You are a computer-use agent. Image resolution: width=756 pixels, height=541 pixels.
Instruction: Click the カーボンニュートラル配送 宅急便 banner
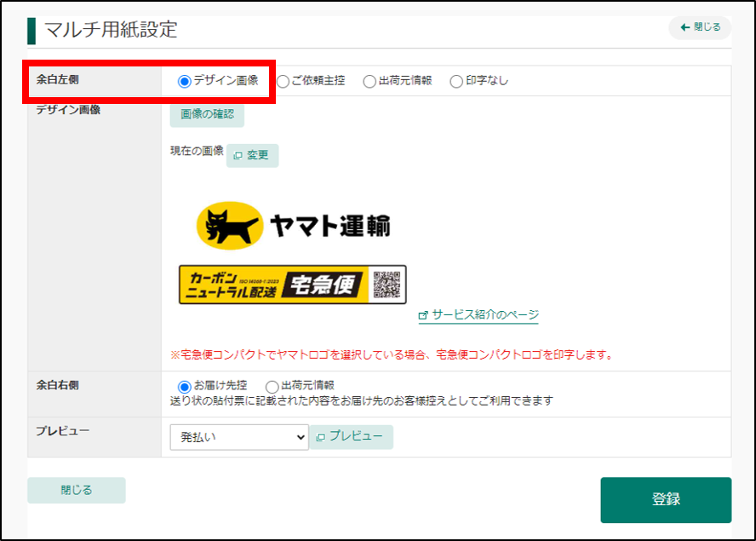tap(293, 285)
